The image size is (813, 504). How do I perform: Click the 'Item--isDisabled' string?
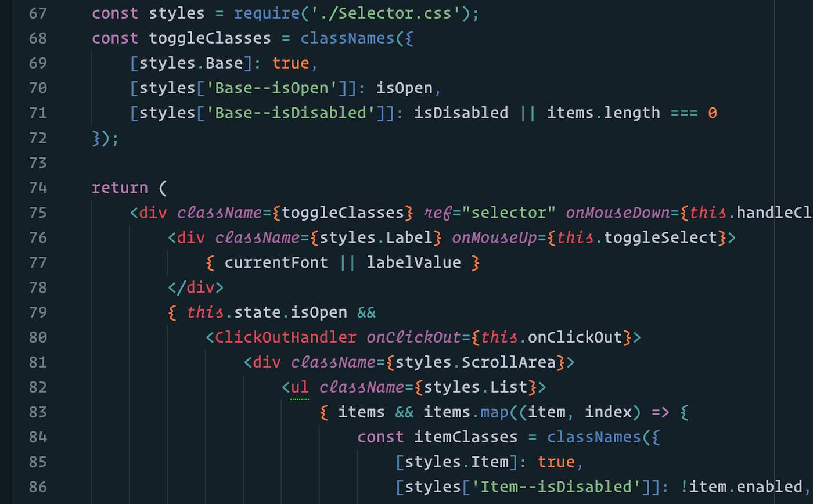pos(556,486)
